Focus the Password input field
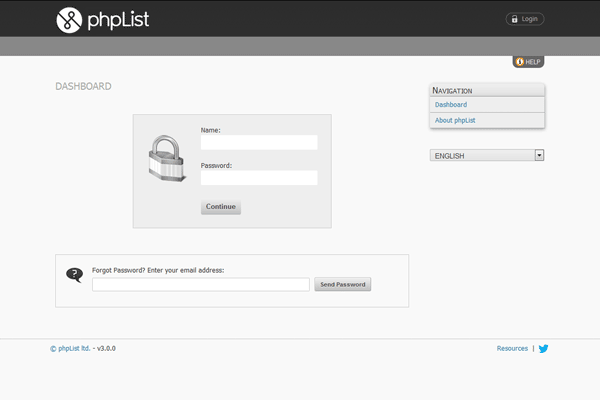600x400 pixels. (259, 178)
